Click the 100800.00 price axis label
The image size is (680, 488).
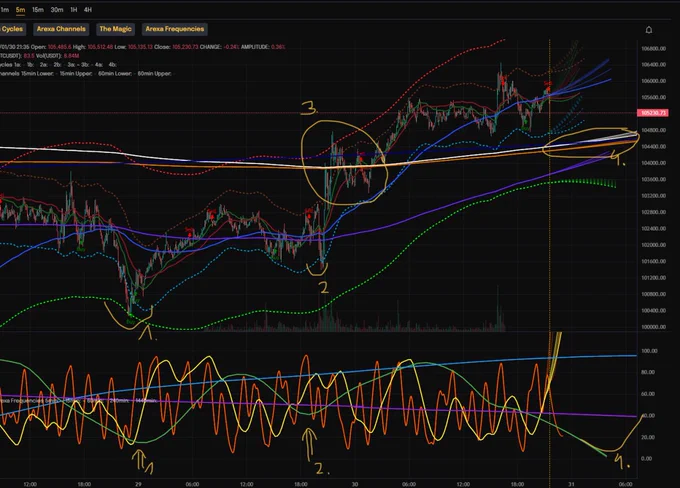654,294
